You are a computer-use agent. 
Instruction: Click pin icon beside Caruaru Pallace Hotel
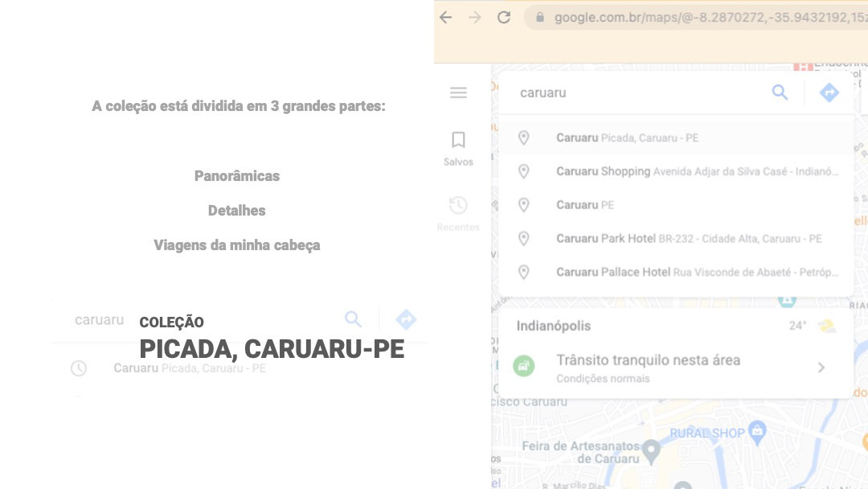(524, 272)
